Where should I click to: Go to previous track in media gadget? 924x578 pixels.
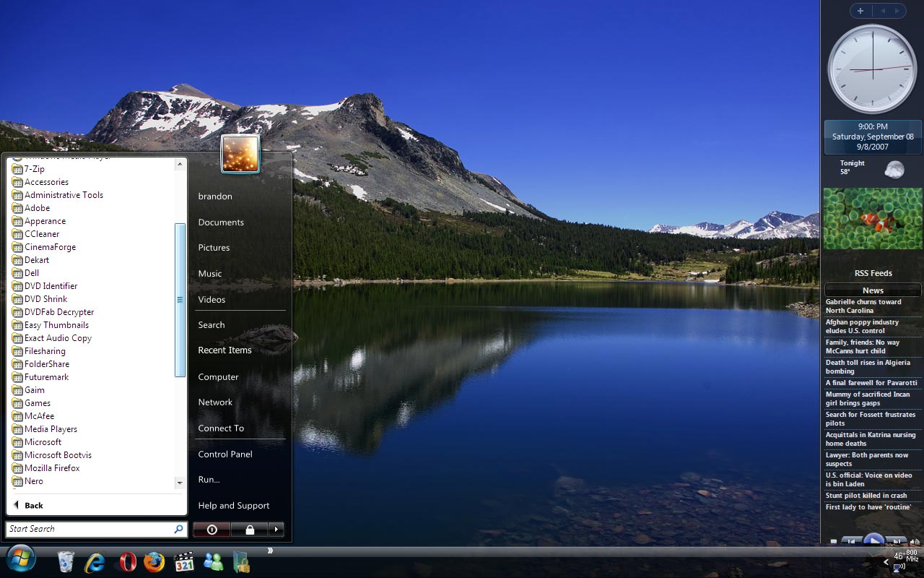click(x=853, y=541)
